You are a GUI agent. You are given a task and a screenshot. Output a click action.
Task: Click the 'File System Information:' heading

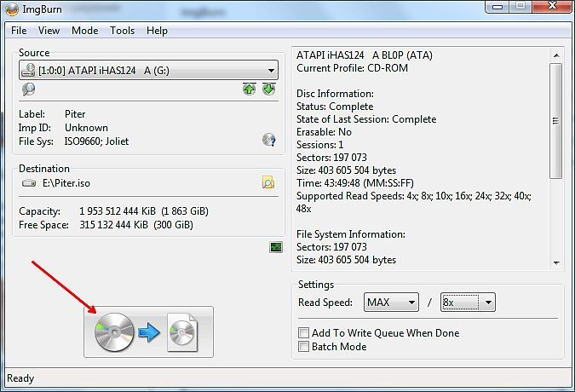click(x=351, y=234)
